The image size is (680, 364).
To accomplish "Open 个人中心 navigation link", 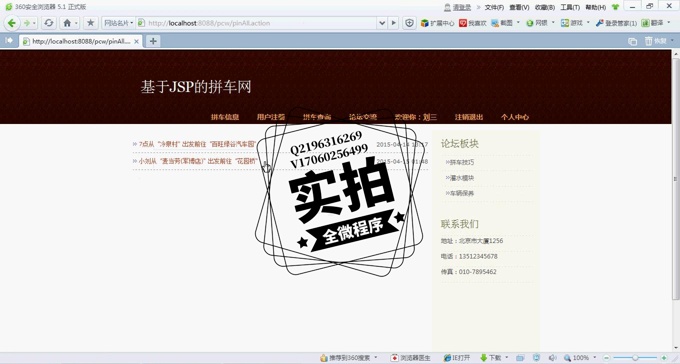I will pyautogui.click(x=515, y=117).
